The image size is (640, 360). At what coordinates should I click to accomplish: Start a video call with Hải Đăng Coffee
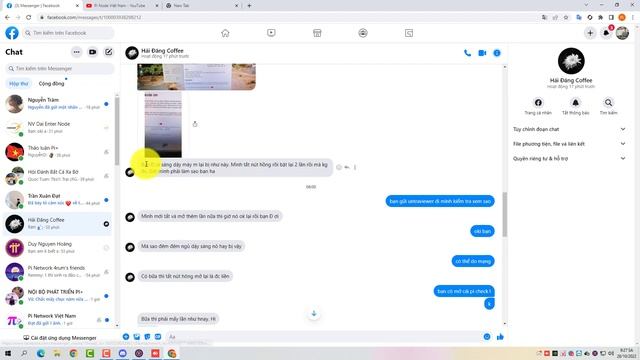click(482, 53)
